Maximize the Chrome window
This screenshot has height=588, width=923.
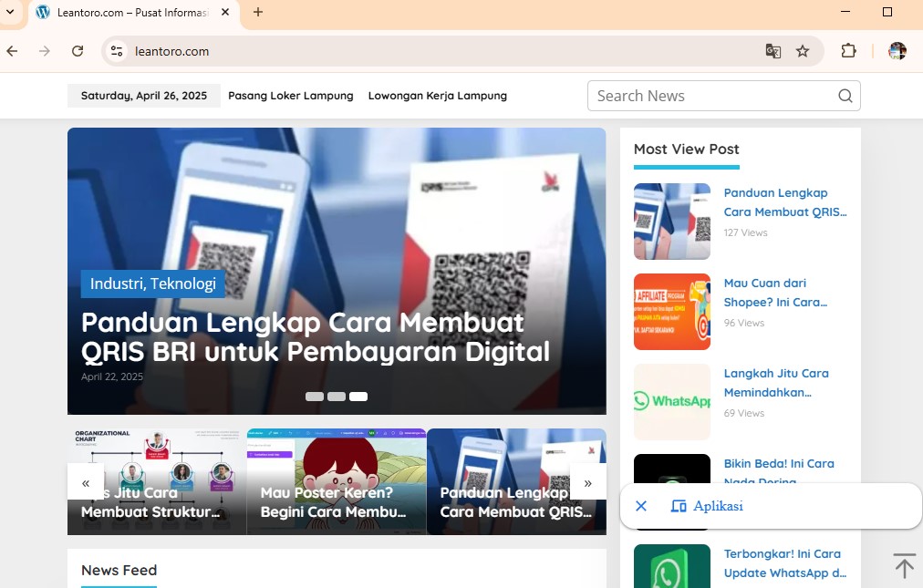point(887,12)
